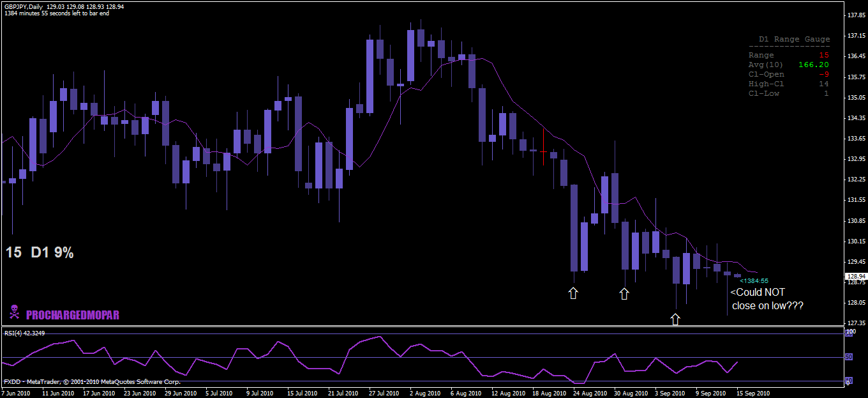Image resolution: width=868 pixels, height=398 pixels.
Task: Select the "Could NOT close on low???" annotation
Action: pos(767,299)
